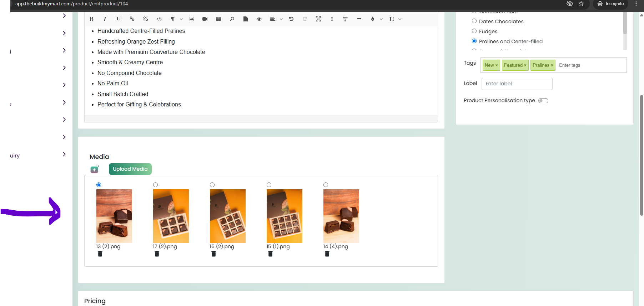Delete the 15 (1).png media file
The height and width of the screenshot is (306, 644).
coord(270,254)
